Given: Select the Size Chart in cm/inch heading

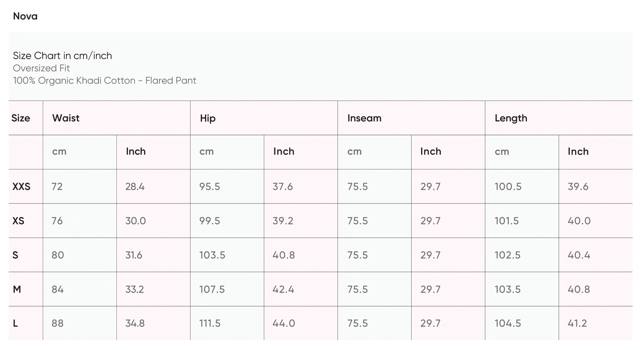Looking at the screenshot, I should click(x=62, y=56).
